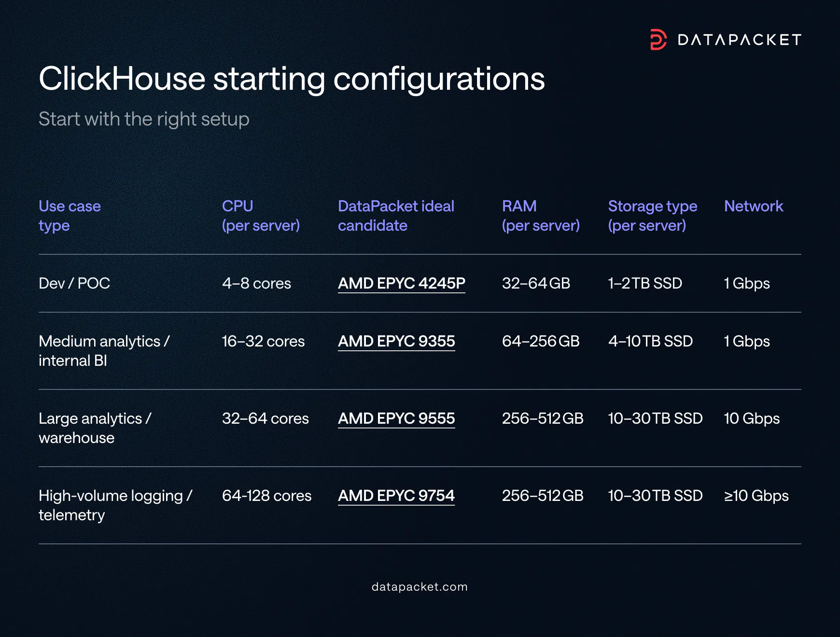840x637 pixels.
Task: Click the '10 Gbps' network value
Action: click(751, 419)
